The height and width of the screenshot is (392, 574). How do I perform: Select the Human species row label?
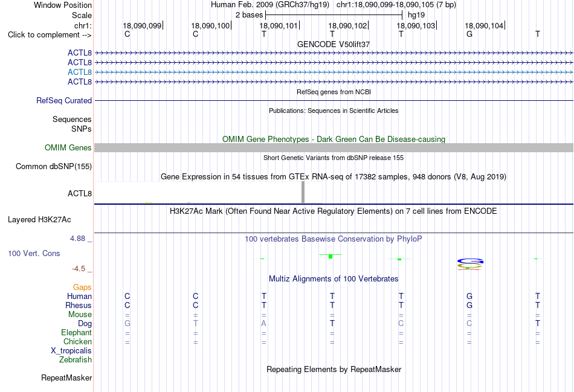[x=79, y=296]
